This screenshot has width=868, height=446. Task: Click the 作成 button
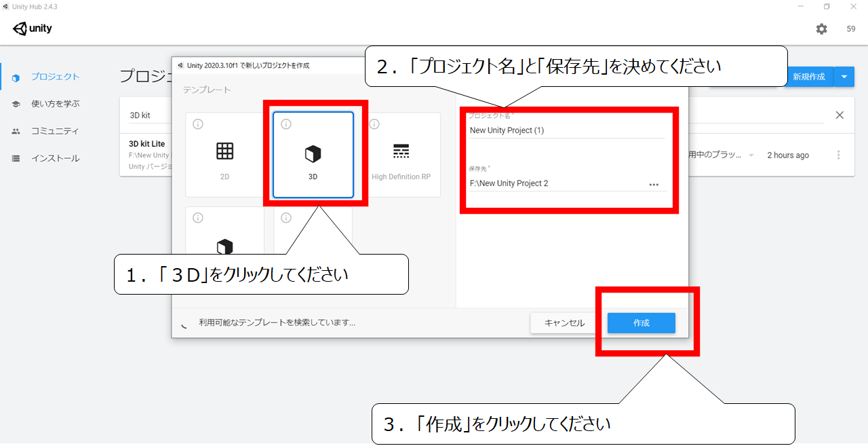click(x=642, y=323)
